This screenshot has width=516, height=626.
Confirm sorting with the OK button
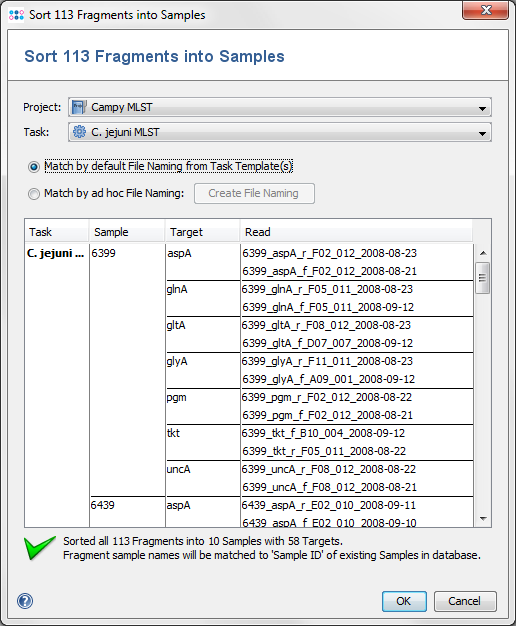(404, 601)
